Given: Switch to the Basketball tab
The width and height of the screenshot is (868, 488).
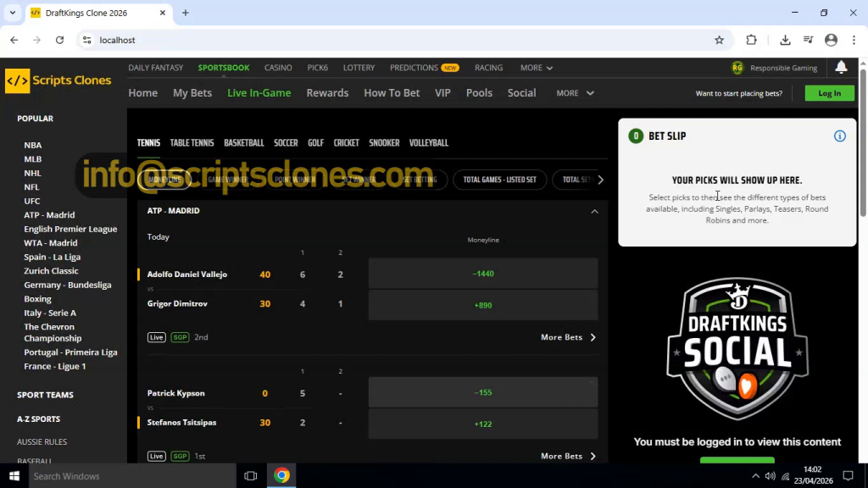Looking at the screenshot, I should point(243,142).
